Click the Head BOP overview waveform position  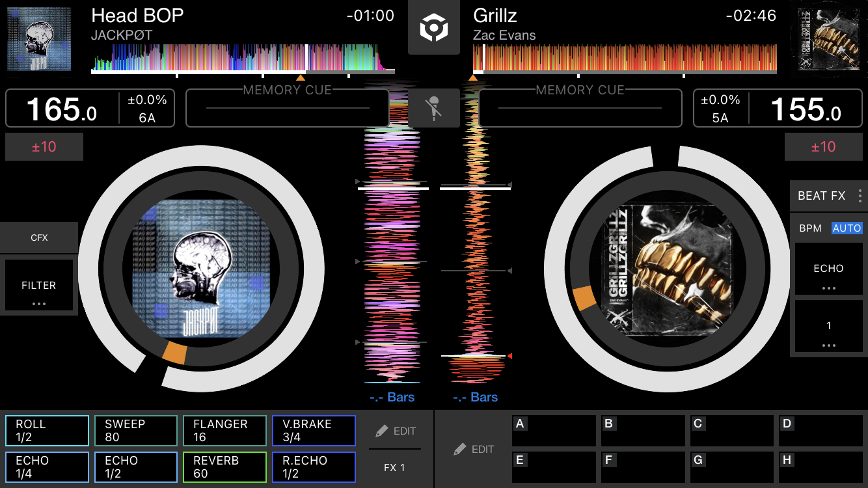(x=243, y=58)
